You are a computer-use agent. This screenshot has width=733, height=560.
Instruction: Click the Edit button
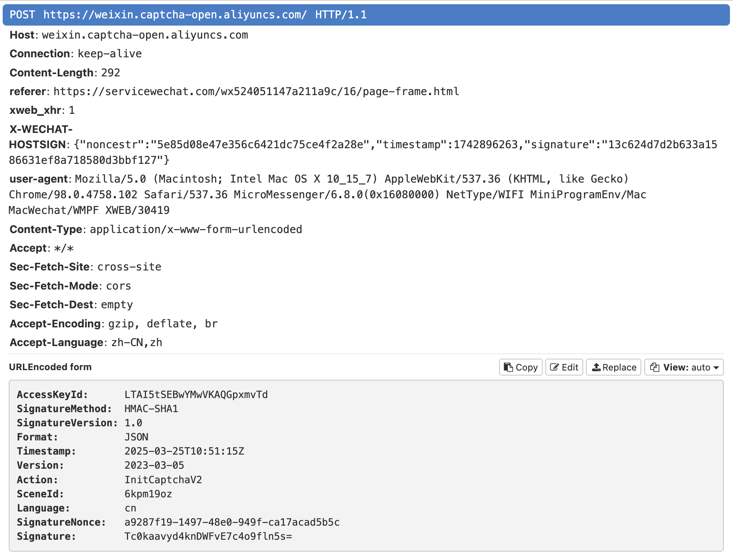[564, 367]
